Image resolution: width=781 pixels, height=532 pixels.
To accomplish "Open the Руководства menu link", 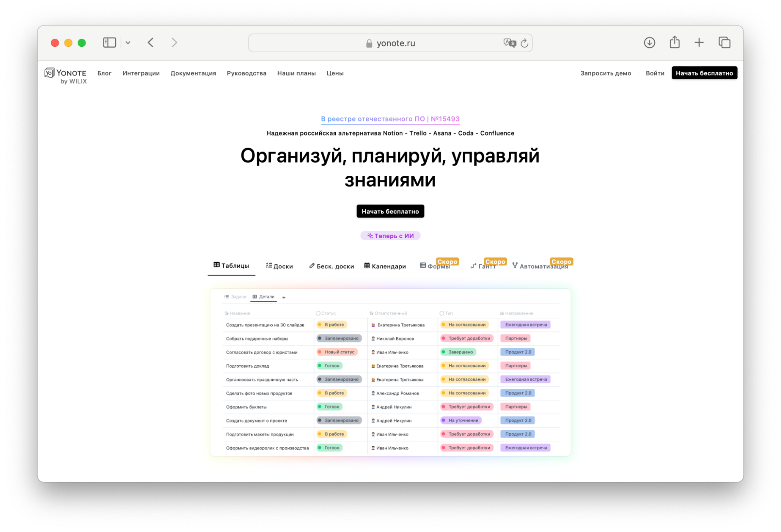I will 247,73.
